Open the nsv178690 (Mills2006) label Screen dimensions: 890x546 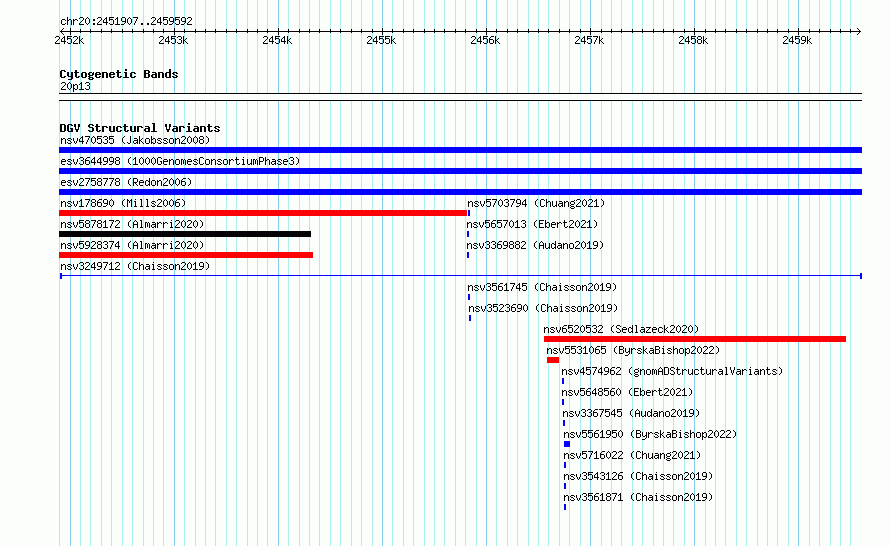(x=123, y=203)
